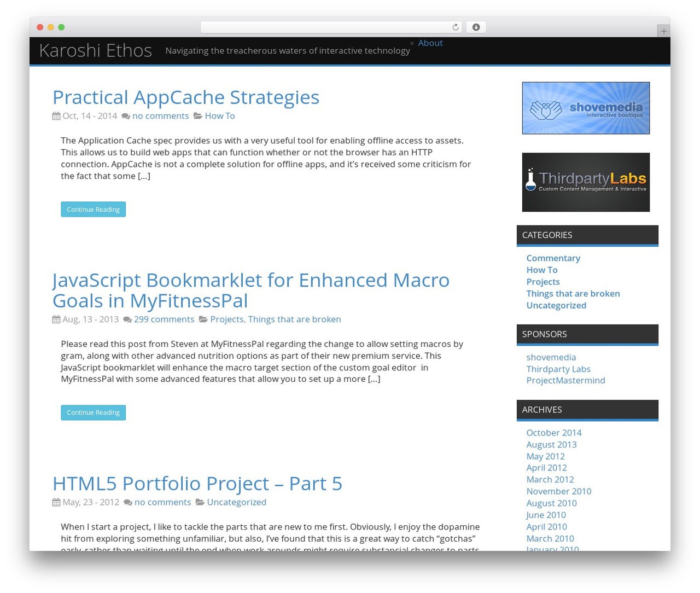The height and width of the screenshot is (593, 700).
Task: Click the Karoshi Ethos site title
Action: point(95,50)
